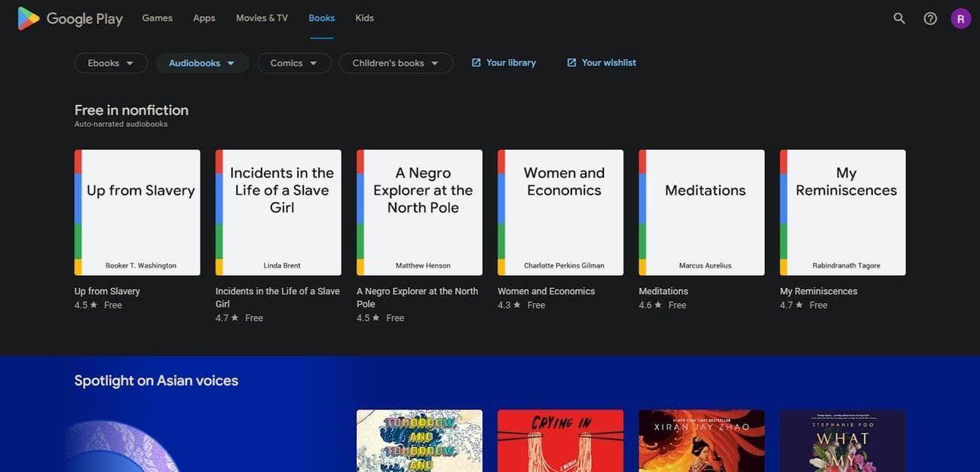Click the My Reminiscences title link
Screen dimensions: 980x472
pyautogui.click(x=818, y=291)
